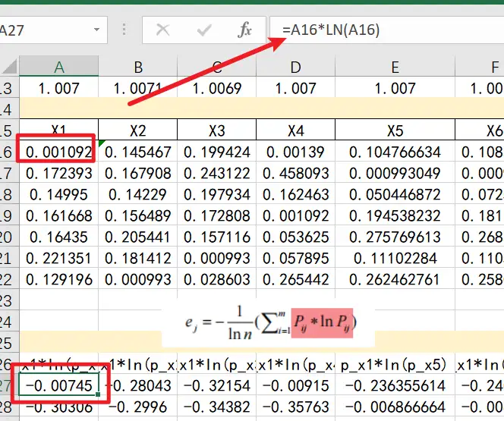Viewport: 504px width, 421px height.
Task: Select cell E27 with -0.236355614
Action: tap(395, 385)
